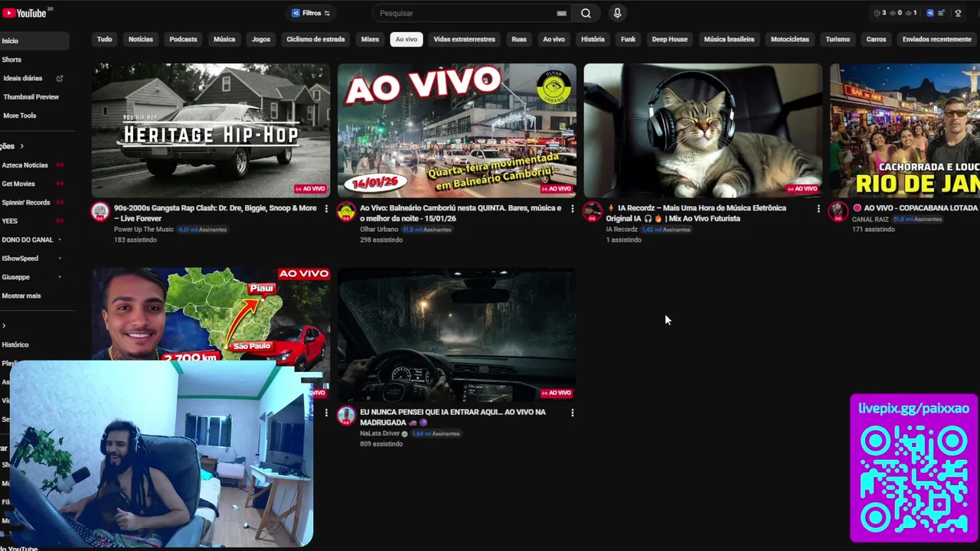The width and height of the screenshot is (980, 551).
Task: Open night driving dashboard thumbnail
Action: pyautogui.click(x=457, y=334)
